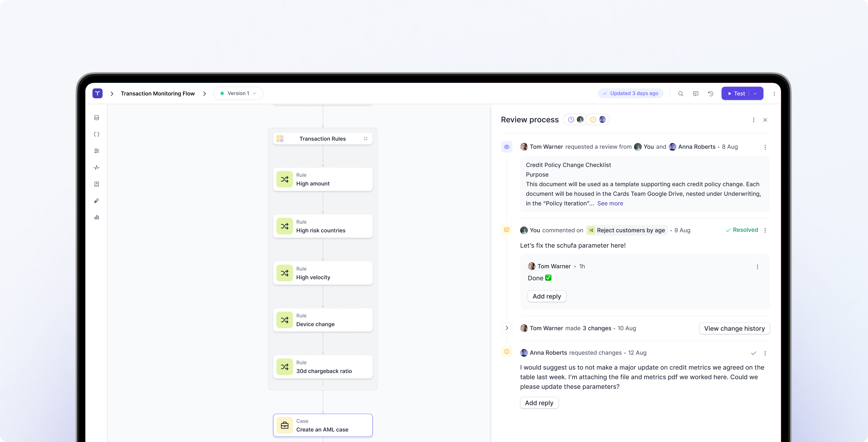Click the View change history button
Image resolution: width=868 pixels, height=442 pixels.
[x=734, y=328]
